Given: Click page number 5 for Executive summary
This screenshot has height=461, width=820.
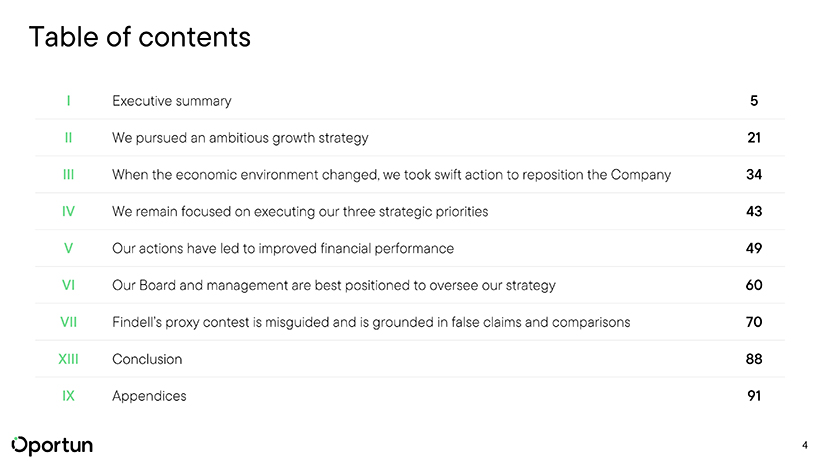Looking at the screenshot, I should click(754, 101).
